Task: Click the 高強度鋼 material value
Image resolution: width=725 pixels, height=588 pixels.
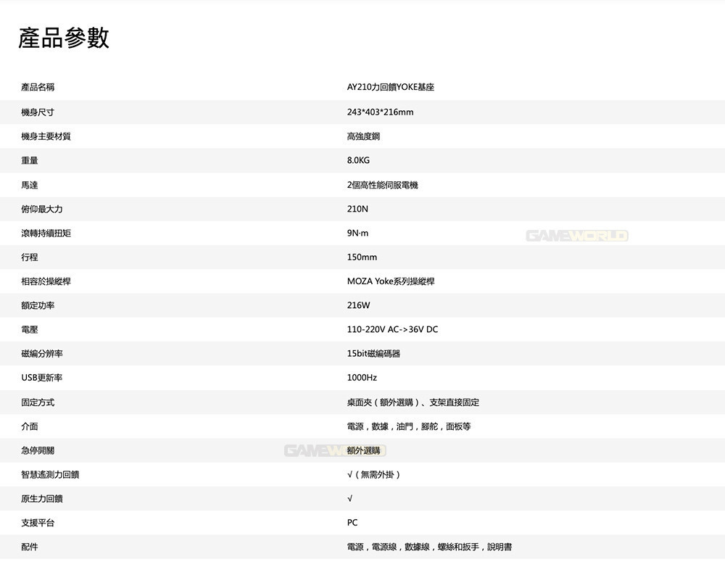Action: click(363, 136)
